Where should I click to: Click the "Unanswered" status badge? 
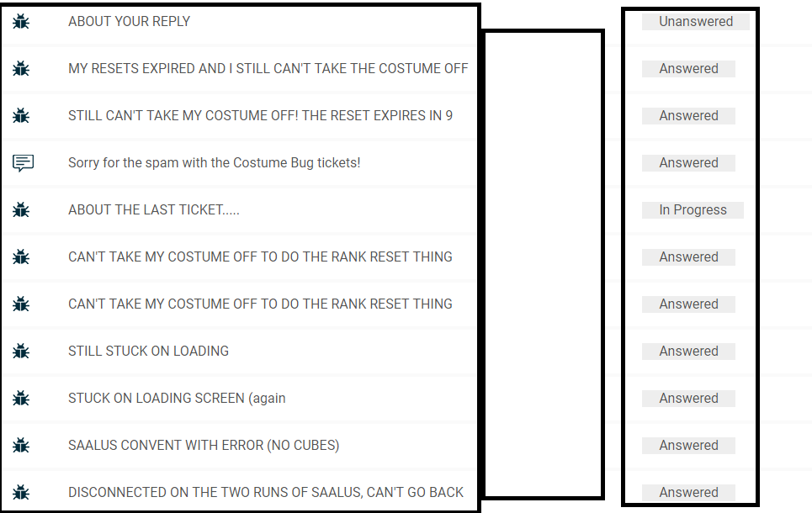tap(695, 22)
